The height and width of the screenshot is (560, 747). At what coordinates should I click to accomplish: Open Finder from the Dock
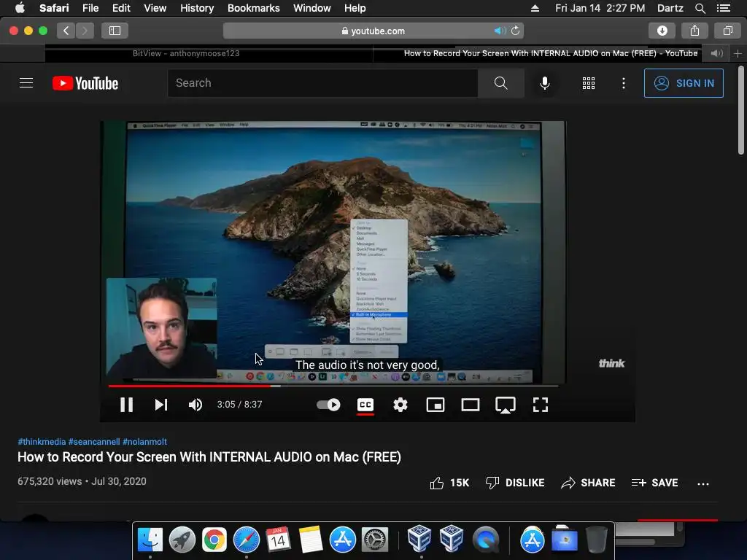[150, 540]
